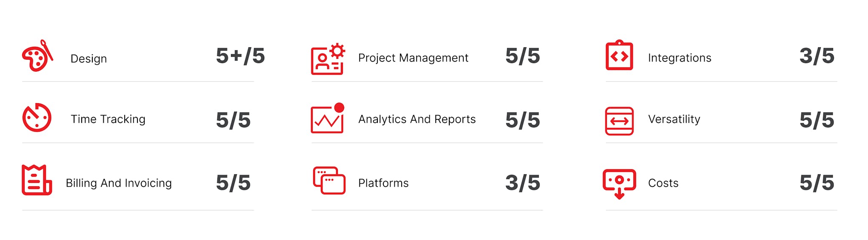Click the Versatility arrows icon
Image resolution: width=868 pixels, height=240 pixels.
point(619,121)
